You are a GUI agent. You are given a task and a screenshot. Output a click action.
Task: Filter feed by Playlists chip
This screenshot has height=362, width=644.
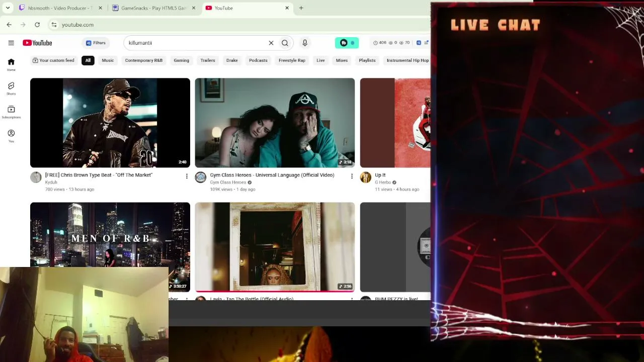367,60
